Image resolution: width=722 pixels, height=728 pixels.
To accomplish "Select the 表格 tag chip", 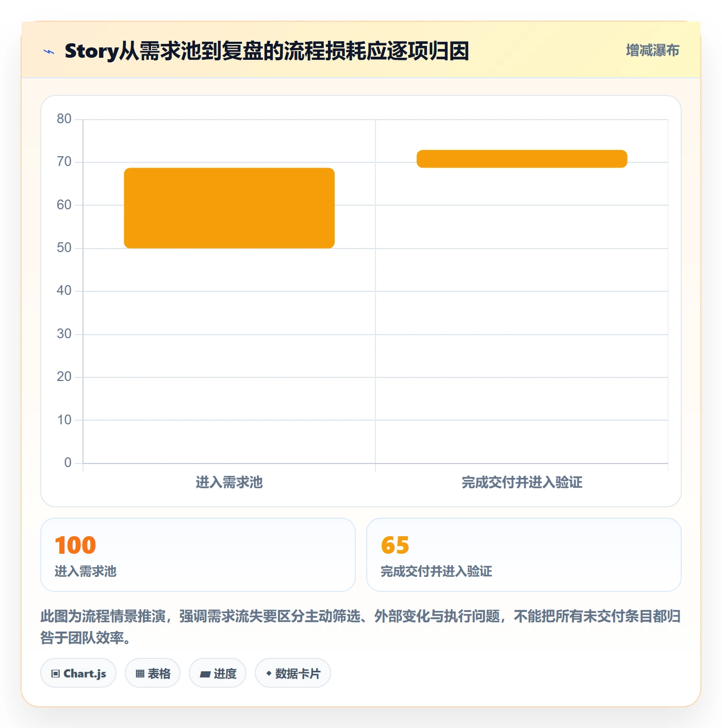I will (153, 673).
